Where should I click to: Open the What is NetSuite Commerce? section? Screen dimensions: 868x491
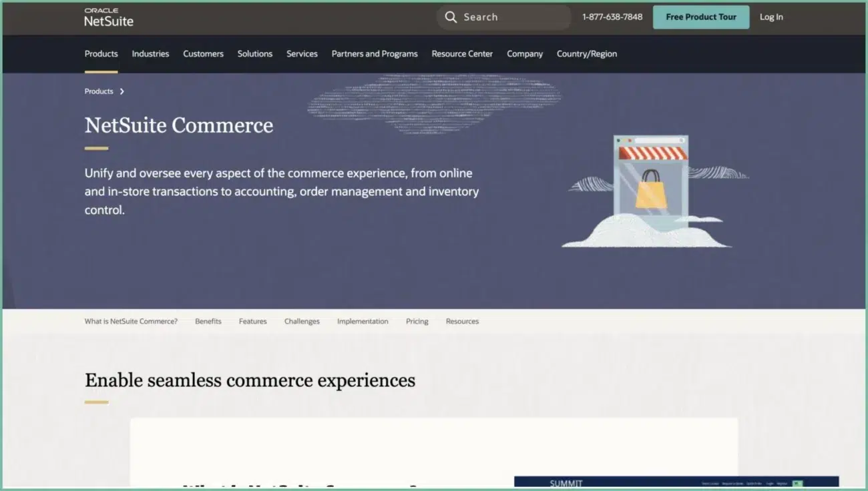click(x=131, y=321)
